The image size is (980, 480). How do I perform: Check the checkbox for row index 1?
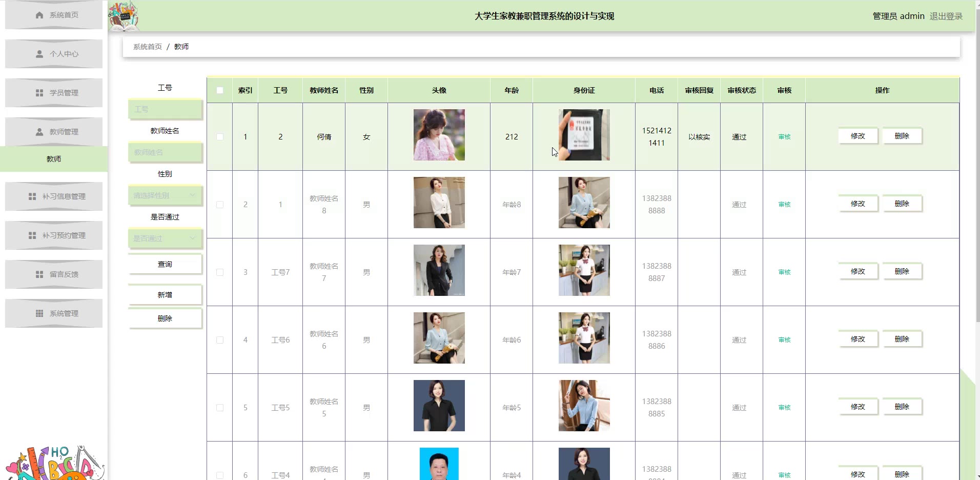tap(220, 137)
